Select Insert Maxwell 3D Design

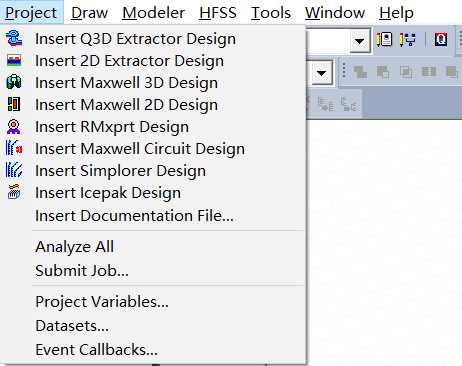coord(153,83)
